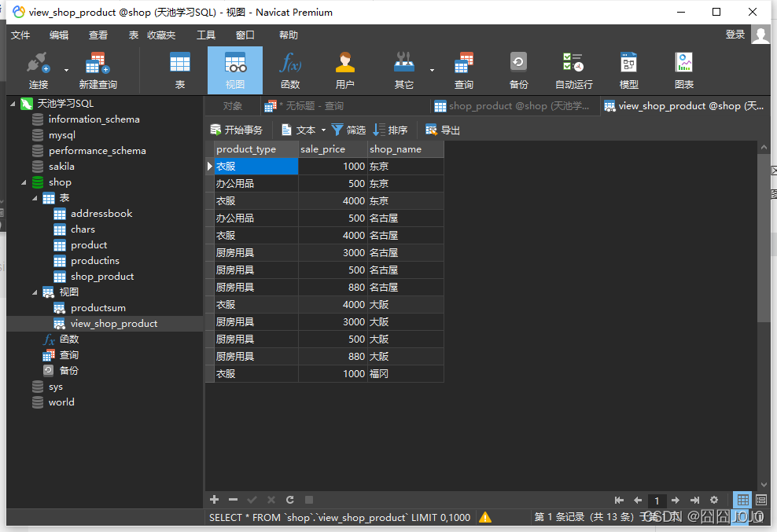
Task: Open the 工具 menu
Action: click(x=205, y=35)
